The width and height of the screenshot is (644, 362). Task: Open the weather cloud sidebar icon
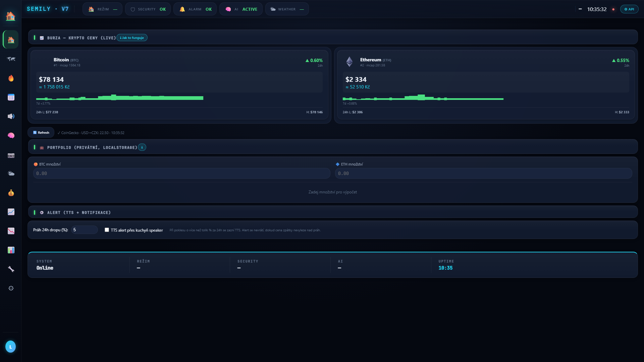tap(11, 174)
